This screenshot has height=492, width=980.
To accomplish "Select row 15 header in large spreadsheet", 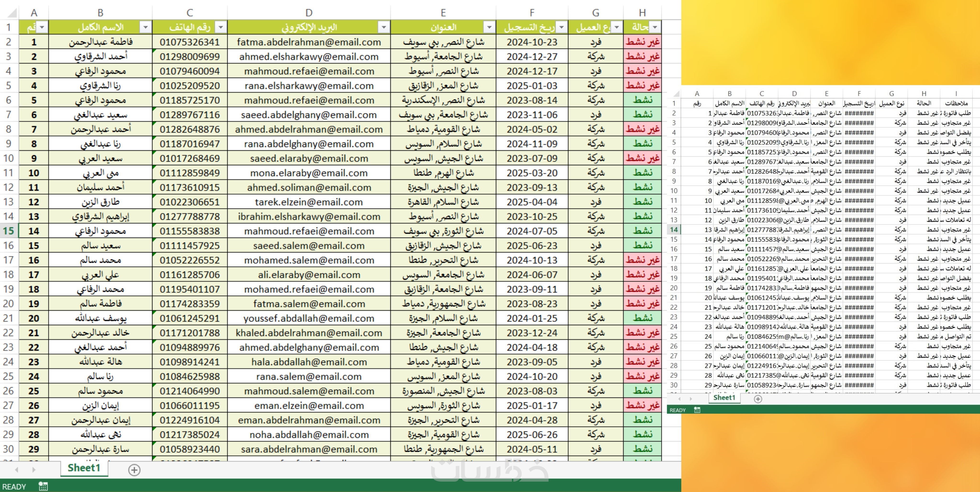I will click(9, 231).
